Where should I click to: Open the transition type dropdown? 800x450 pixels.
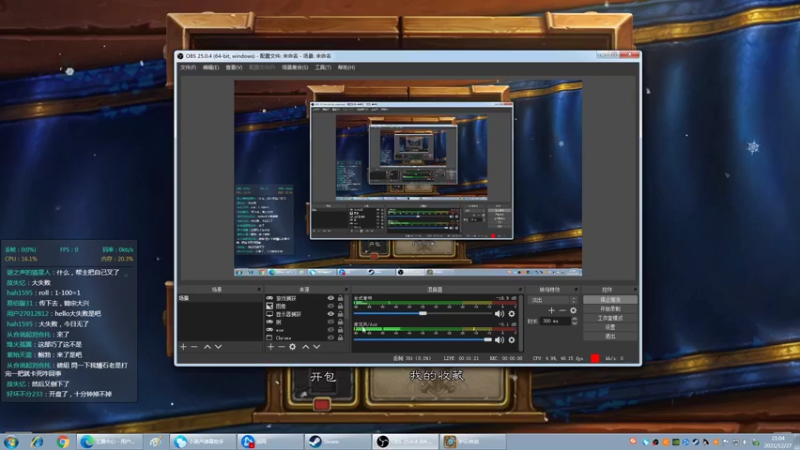click(x=553, y=300)
